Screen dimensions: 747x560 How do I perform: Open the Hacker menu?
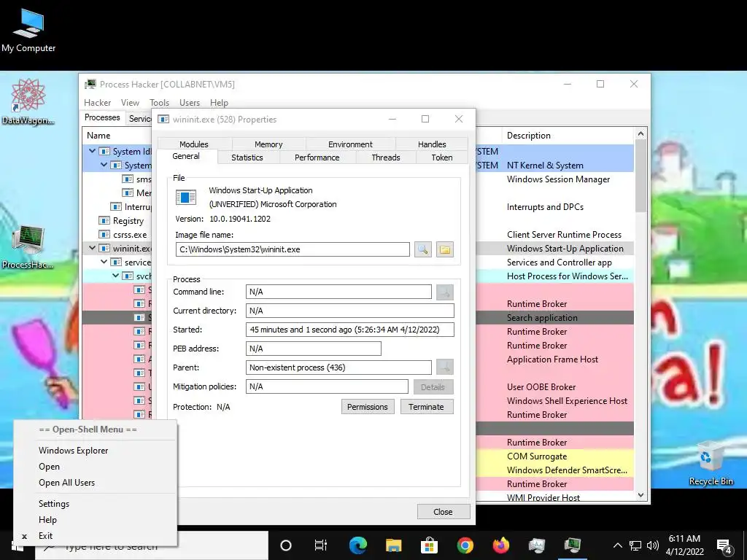point(97,103)
